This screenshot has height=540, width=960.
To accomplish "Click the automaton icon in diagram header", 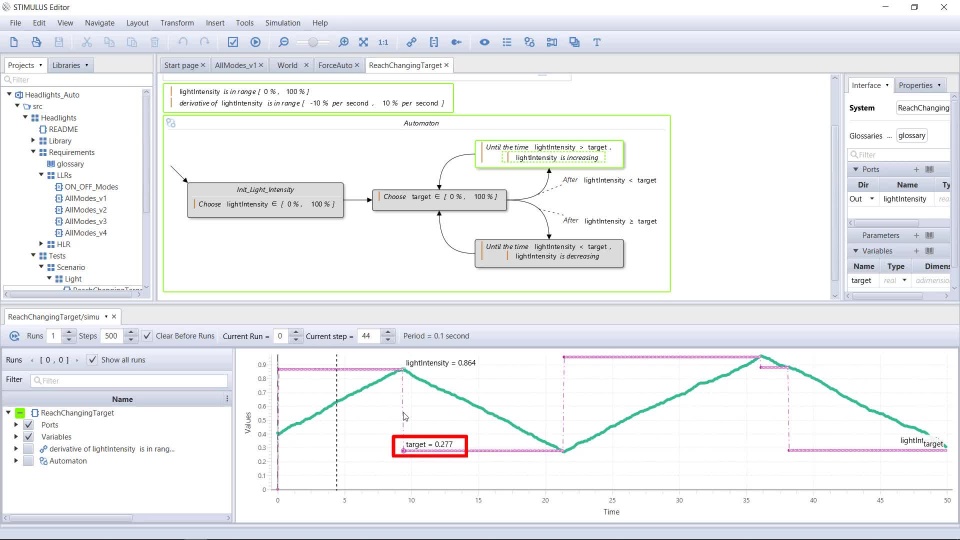I will pos(171,123).
